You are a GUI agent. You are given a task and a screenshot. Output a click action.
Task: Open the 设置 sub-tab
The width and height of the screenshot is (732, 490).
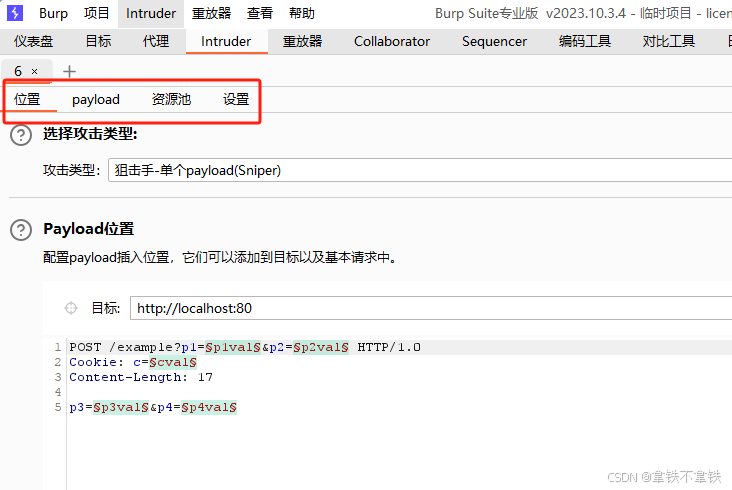coord(236,99)
